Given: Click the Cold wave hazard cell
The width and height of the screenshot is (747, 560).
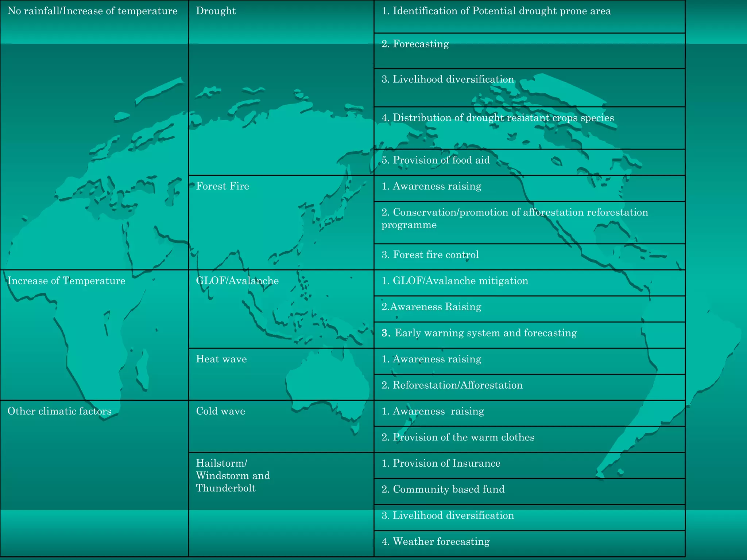Looking at the screenshot, I should point(220,411).
